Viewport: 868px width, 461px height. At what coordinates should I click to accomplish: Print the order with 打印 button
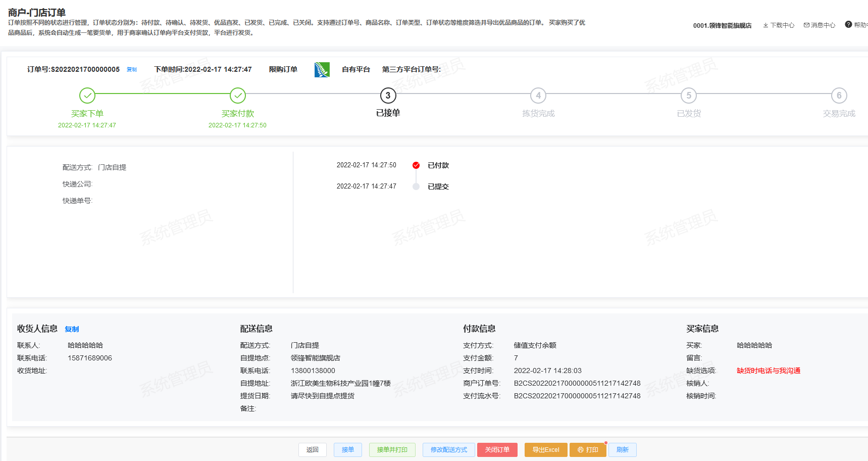(x=588, y=450)
